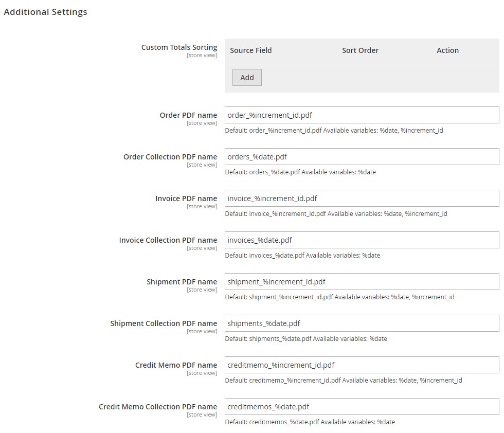
Task: Click the Source Field column header
Action: 251,50
